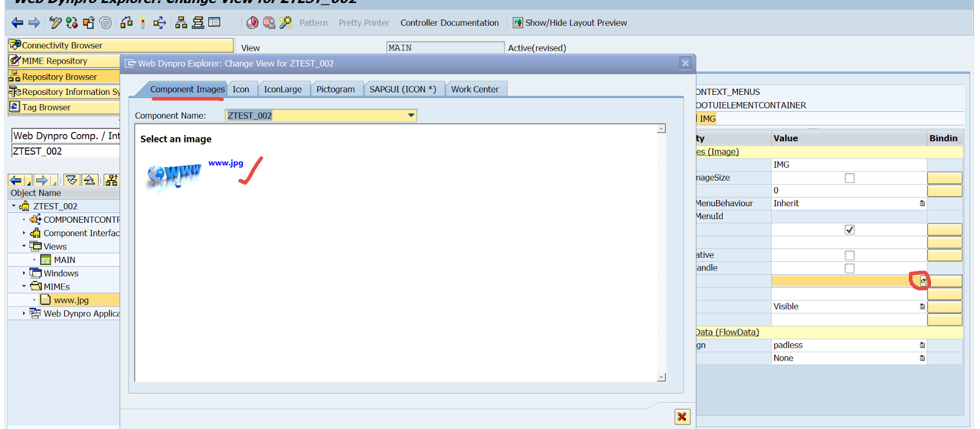Screen dimensions: 980x429
Task: Switch to the Component Images tab
Action: pos(187,89)
